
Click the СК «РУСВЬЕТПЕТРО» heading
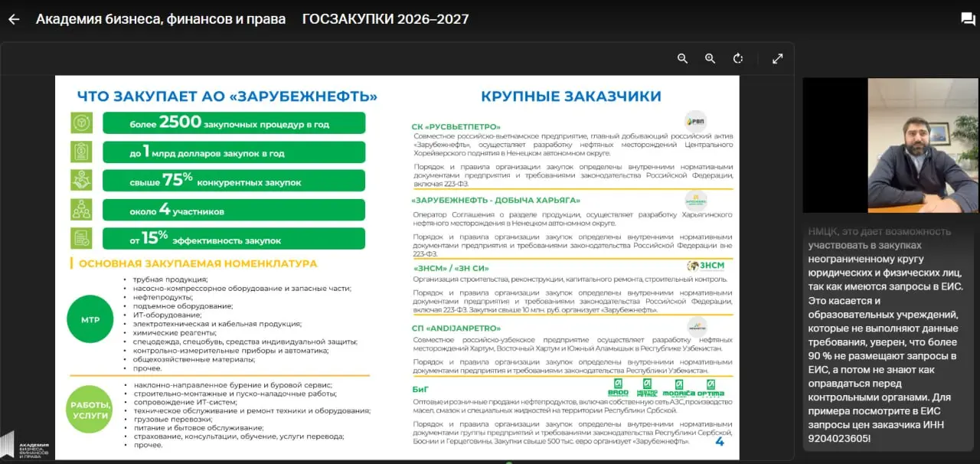point(456,126)
